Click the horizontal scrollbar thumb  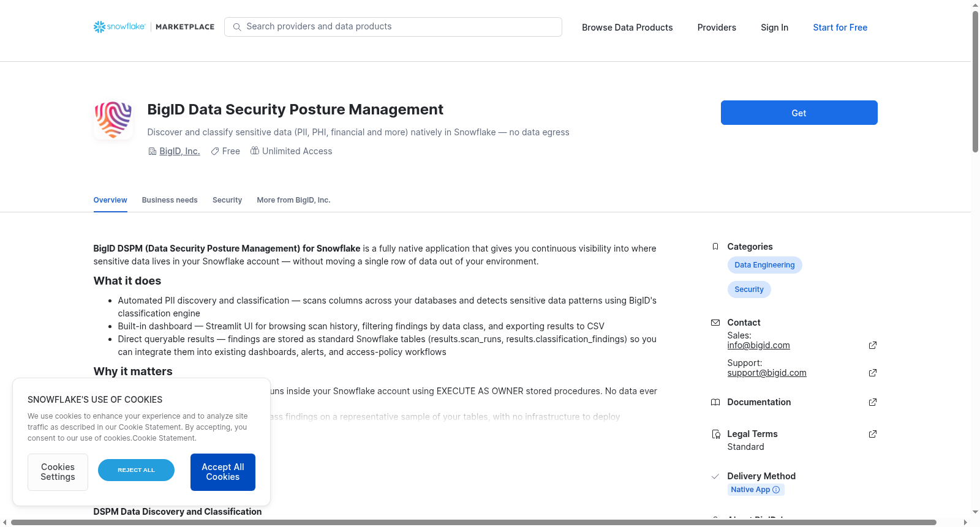pos(473,522)
